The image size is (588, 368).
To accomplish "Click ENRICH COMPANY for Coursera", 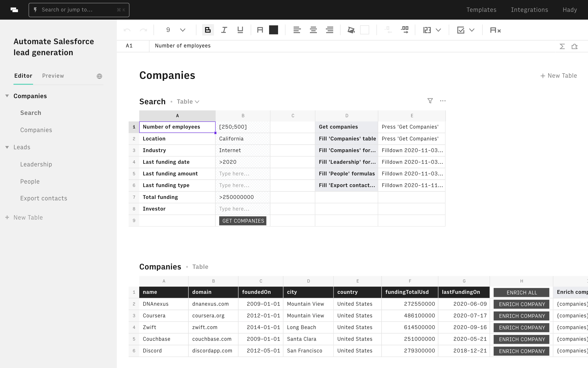I will [521, 316].
